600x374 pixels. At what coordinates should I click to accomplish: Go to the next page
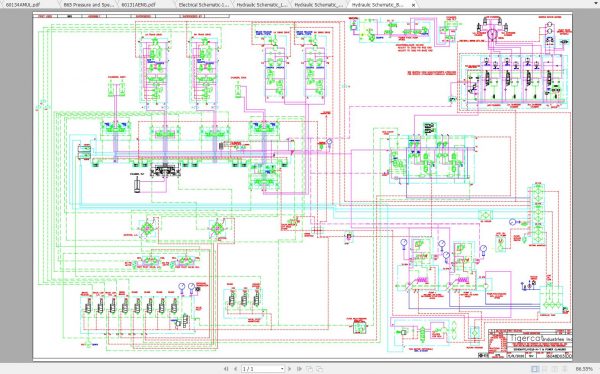[290, 369]
